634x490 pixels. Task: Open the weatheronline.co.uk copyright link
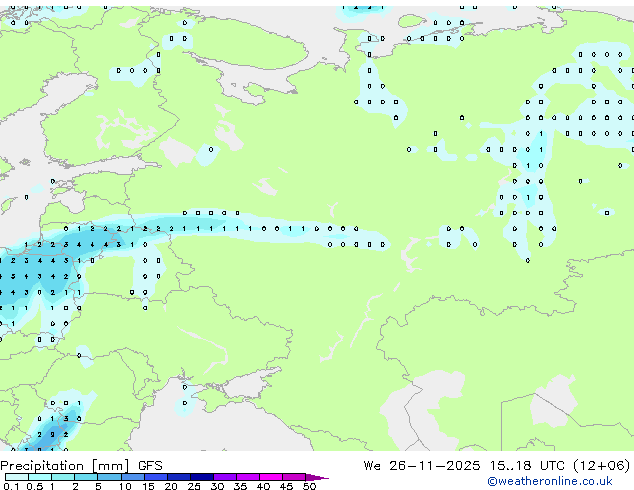coord(550,481)
